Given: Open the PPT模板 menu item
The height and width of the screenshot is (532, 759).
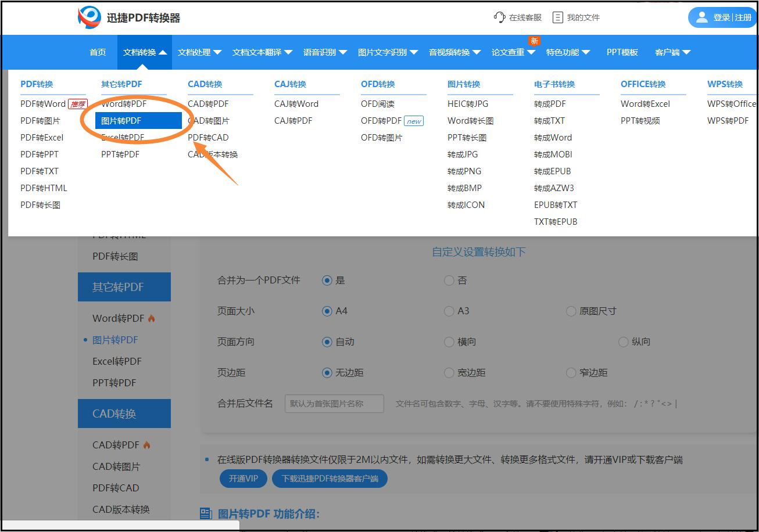Looking at the screenshot, I should coord(621,52).
